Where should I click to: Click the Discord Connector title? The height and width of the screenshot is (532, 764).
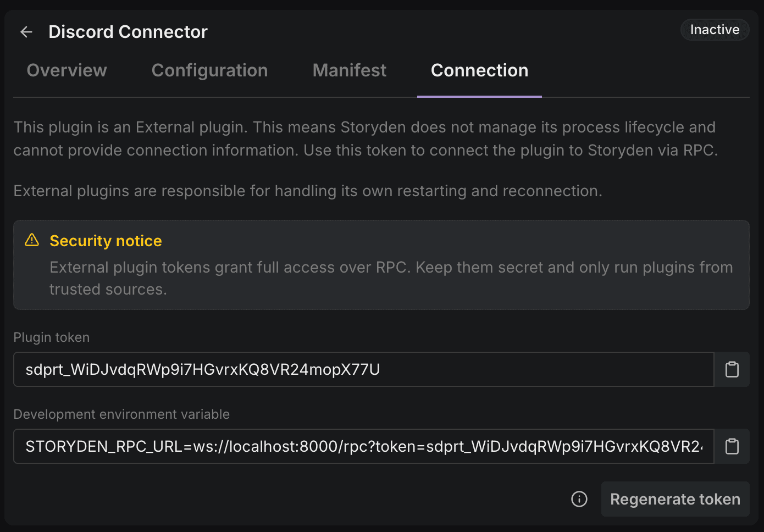[x=128, y=31]
